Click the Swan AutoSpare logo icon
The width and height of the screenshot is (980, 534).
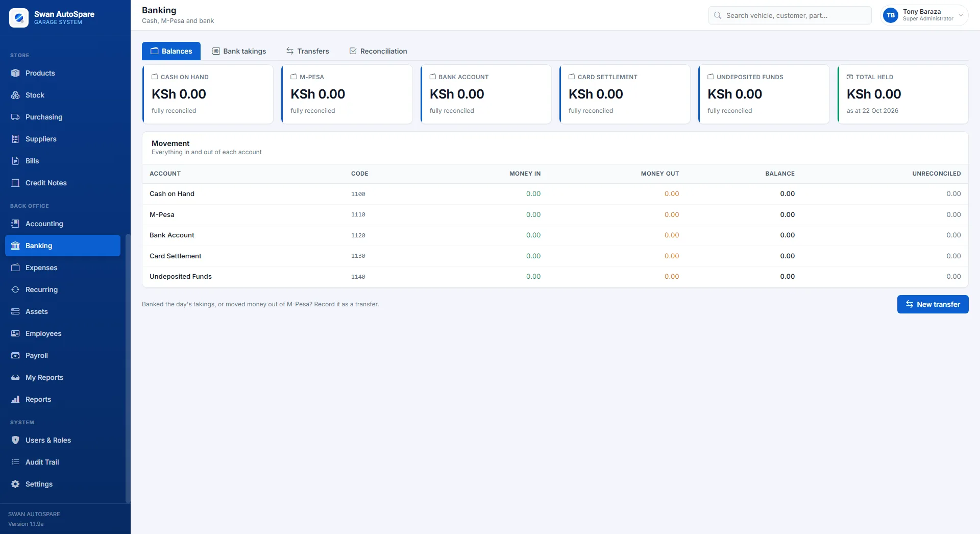pyautogui.click(x=19, y=18)
